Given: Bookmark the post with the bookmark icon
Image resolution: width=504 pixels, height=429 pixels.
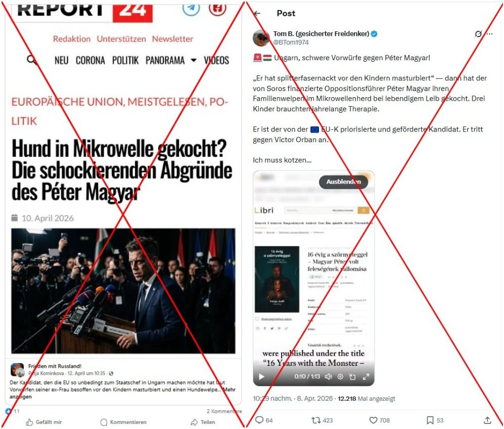Looking at the screenshot, I should (430, 420).
